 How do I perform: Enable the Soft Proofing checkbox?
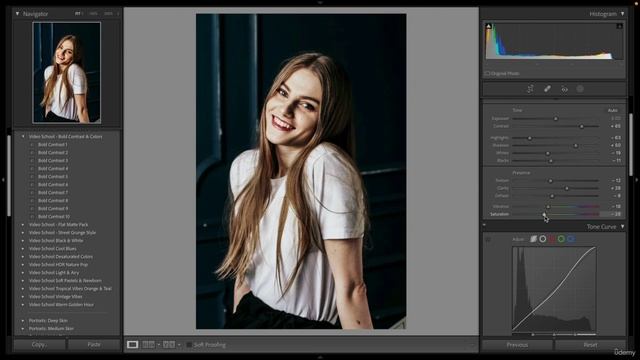189,345
